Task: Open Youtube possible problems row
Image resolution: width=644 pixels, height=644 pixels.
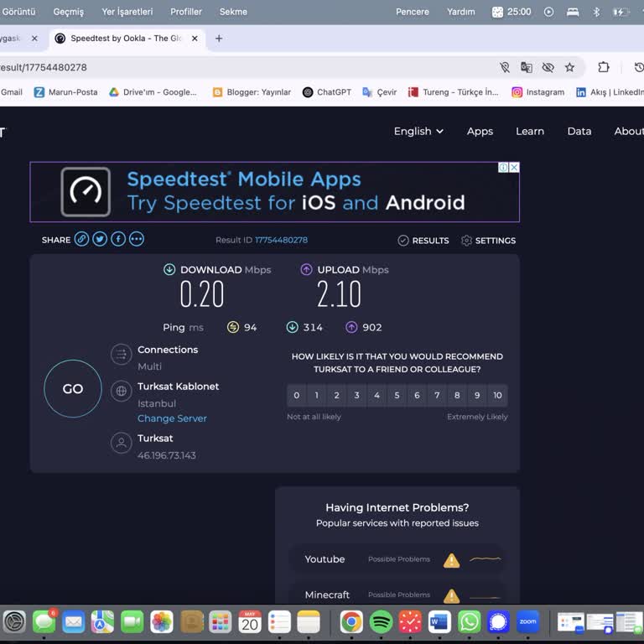Action: [397, 559]
